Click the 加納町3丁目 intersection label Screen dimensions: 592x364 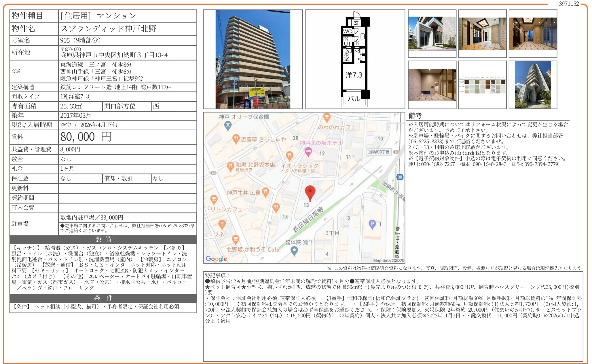point(379,152)
